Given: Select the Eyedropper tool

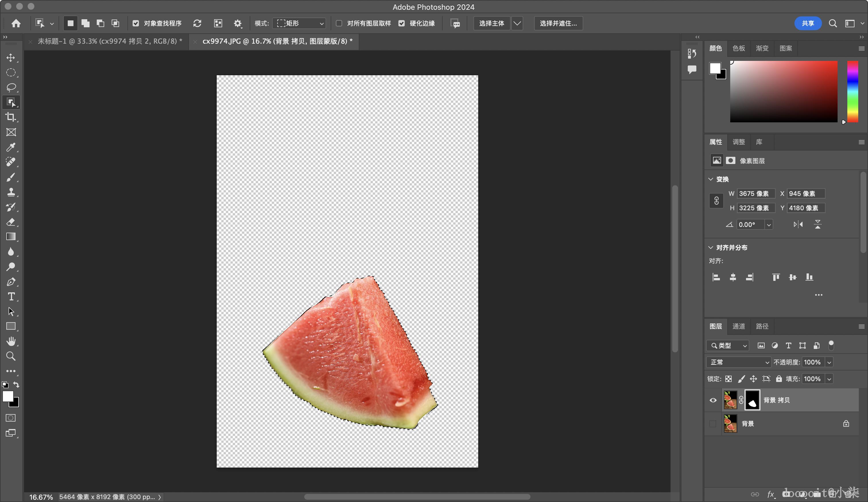Looking at the screenshot, I should point(11,147).
